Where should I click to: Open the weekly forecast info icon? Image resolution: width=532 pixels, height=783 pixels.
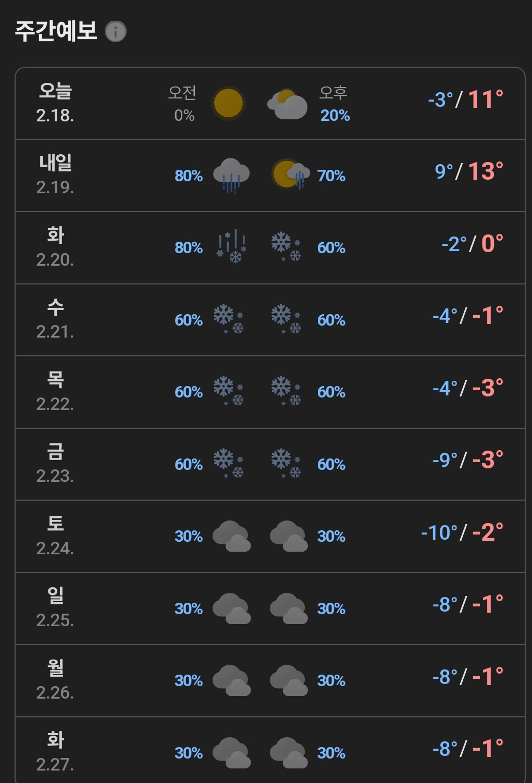(116, 32)
